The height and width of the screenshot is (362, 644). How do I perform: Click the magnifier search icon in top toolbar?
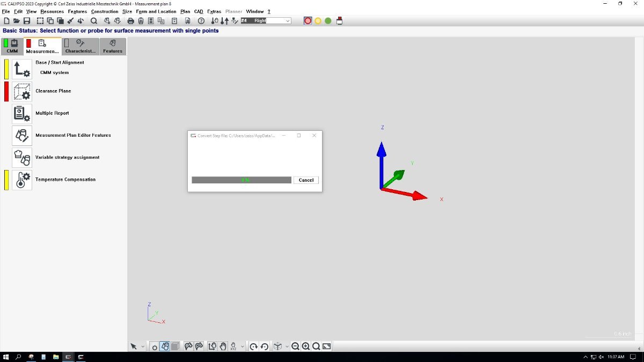pos(93,21)
